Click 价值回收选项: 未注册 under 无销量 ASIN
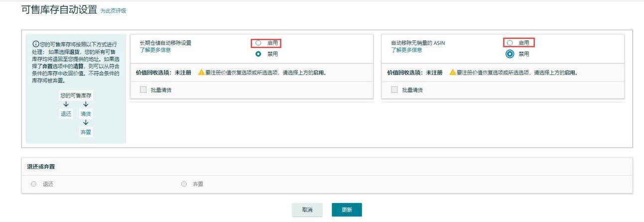 click(x=415, y=72)
